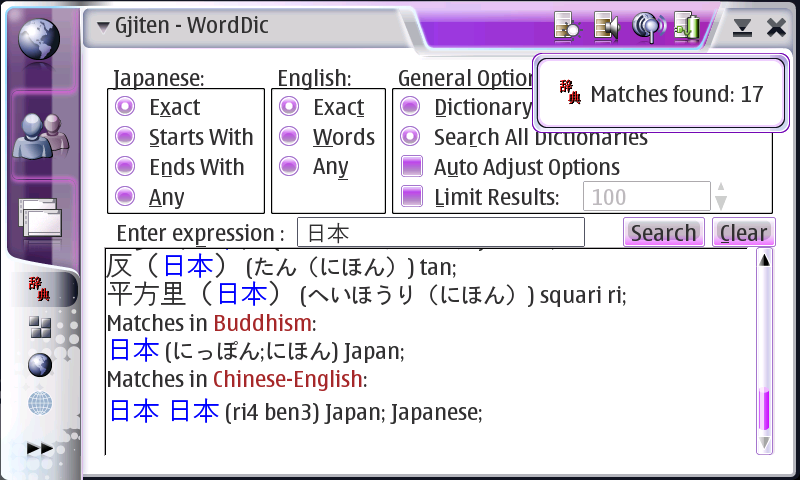This screenshot has height=480, width=800.
Task: Click the 'Enter expression' text field
Action: coord(440,233)
